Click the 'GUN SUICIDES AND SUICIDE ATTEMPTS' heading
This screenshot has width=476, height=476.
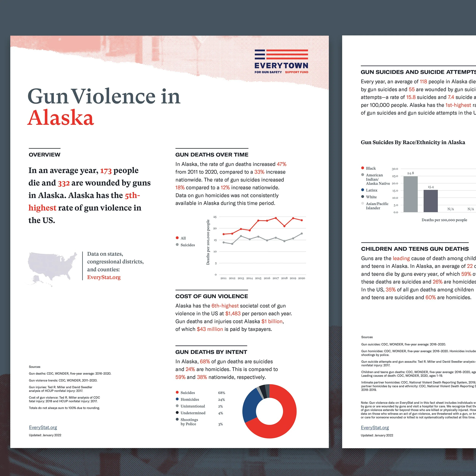tap(418, 72)
